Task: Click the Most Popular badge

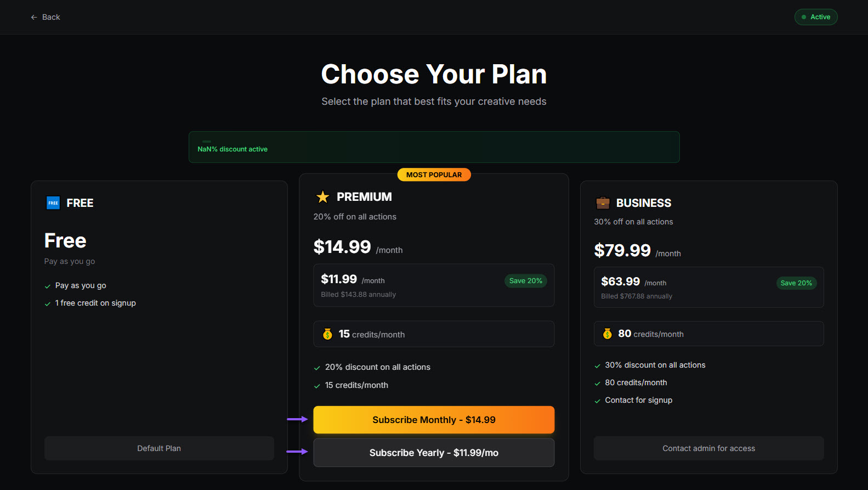Action: (x=434, y=174)
